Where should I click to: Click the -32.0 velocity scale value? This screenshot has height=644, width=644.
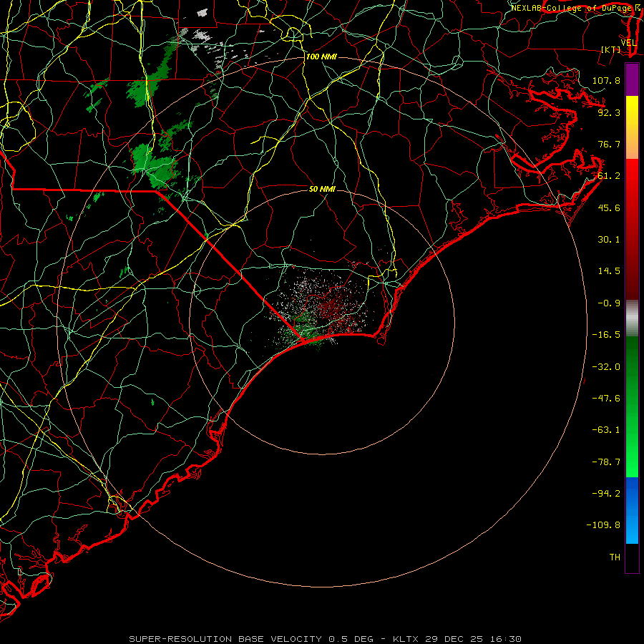[606, 367]
